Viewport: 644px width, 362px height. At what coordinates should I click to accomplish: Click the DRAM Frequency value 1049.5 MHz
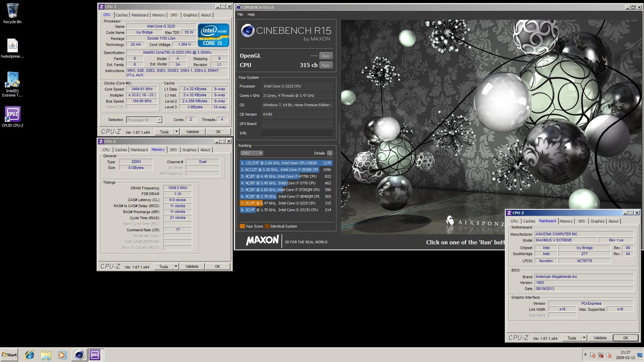click(177, 188)
